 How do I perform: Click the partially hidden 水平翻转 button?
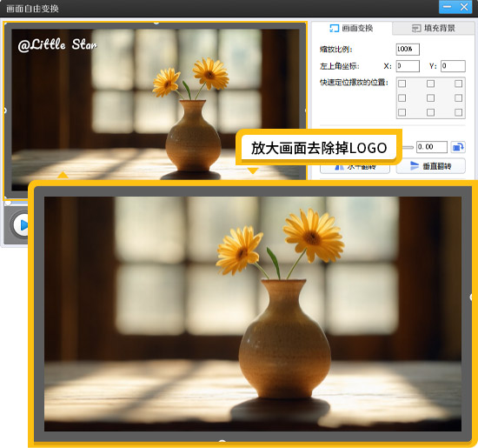355,169
